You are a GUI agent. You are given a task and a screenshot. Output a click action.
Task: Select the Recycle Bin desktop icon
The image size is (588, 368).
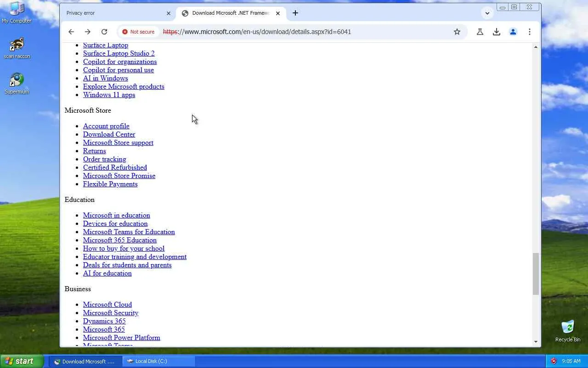click(x=568, y=331)
